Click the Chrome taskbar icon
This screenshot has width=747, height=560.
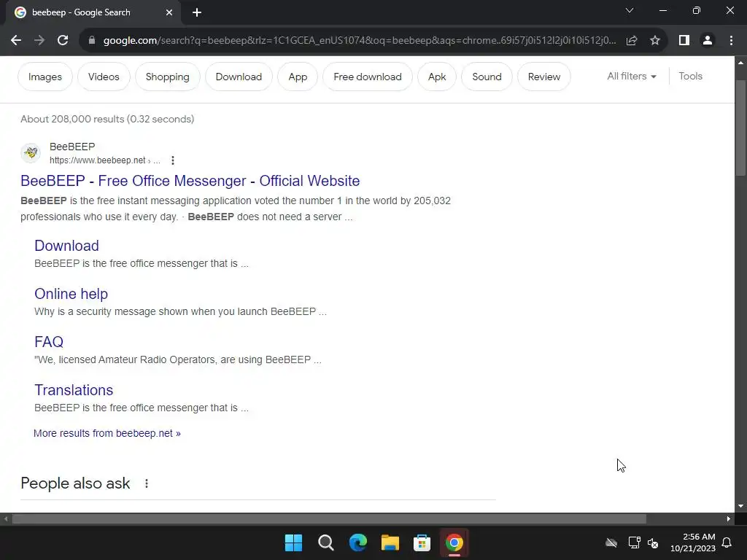pyautogui.click(x=454, y=542)
